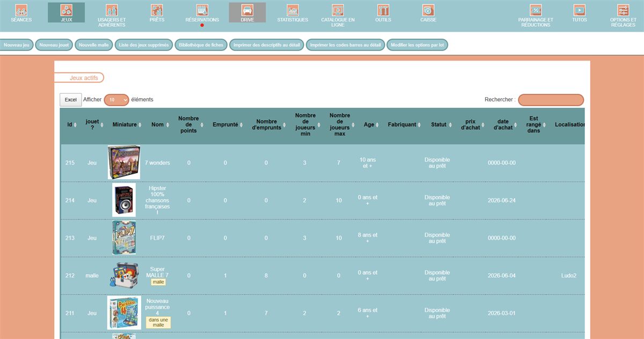Open the Statistiques section icon
This screenshot has width=644, height=339.
(292, 10)
